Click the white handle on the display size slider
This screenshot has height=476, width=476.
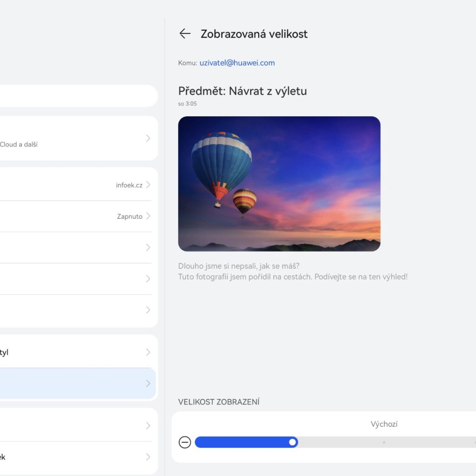click(292, 442)
